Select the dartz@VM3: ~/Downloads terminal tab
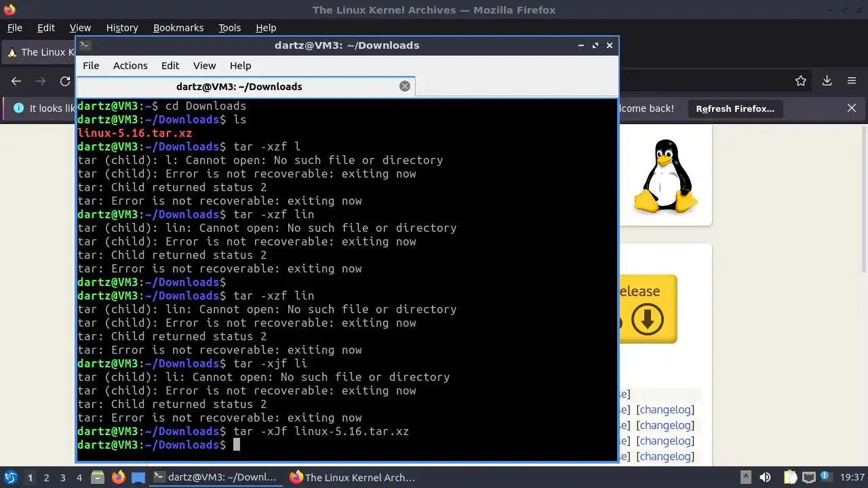 tap(239, 87)
